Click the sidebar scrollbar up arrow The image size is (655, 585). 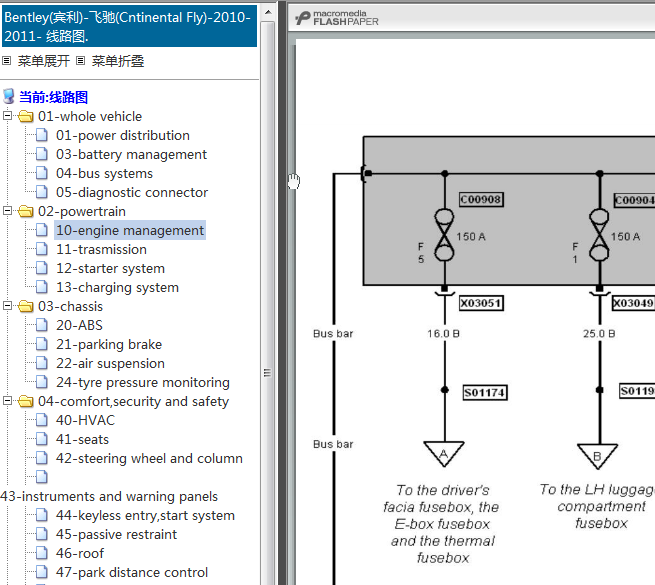(268, 12)
